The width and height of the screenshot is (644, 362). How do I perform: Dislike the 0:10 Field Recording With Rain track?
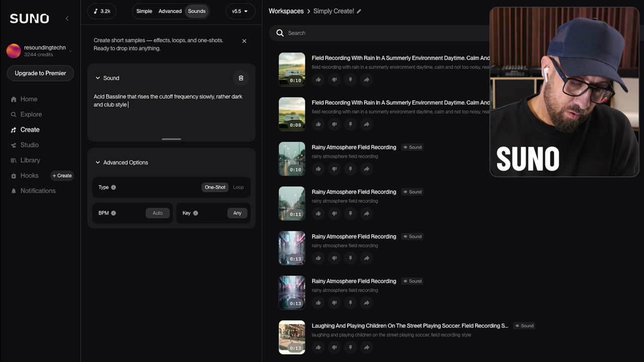[x=334, y=79]
